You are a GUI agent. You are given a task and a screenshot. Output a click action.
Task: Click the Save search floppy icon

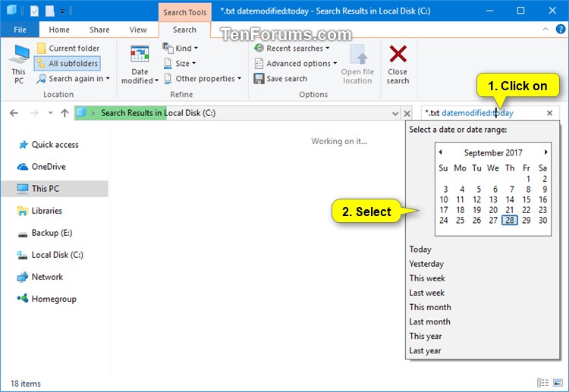pyautogui.click(x=259, y=79)
